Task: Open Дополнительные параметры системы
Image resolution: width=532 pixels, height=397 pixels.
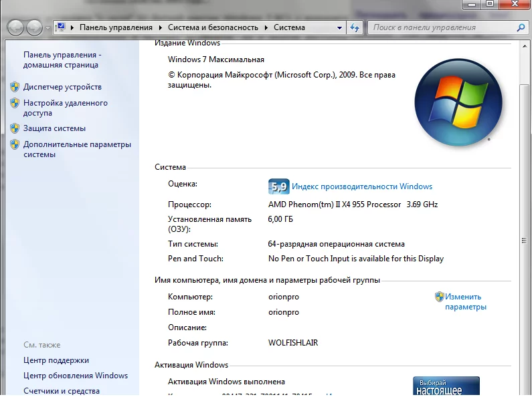Action: [77, 150]
